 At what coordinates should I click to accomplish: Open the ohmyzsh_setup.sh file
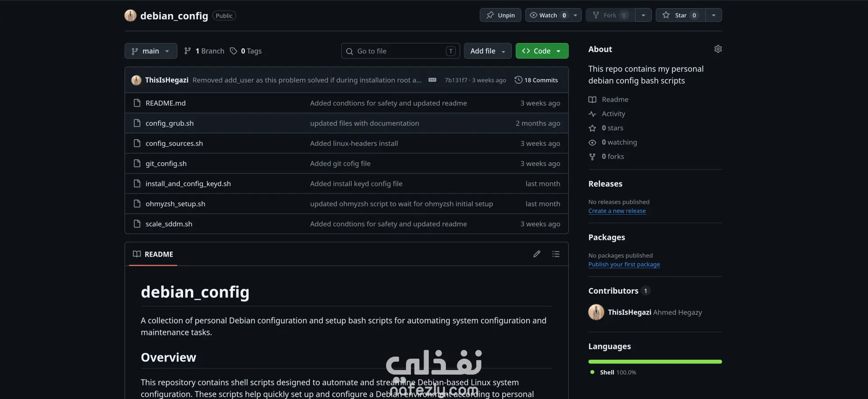[x=175, y=204]
